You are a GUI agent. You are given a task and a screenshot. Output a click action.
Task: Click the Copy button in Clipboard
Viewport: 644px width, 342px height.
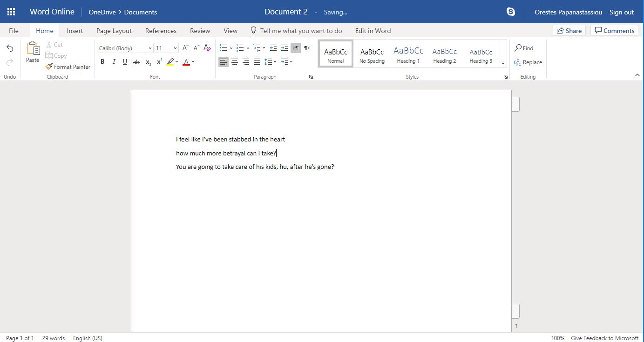[56, 56]
